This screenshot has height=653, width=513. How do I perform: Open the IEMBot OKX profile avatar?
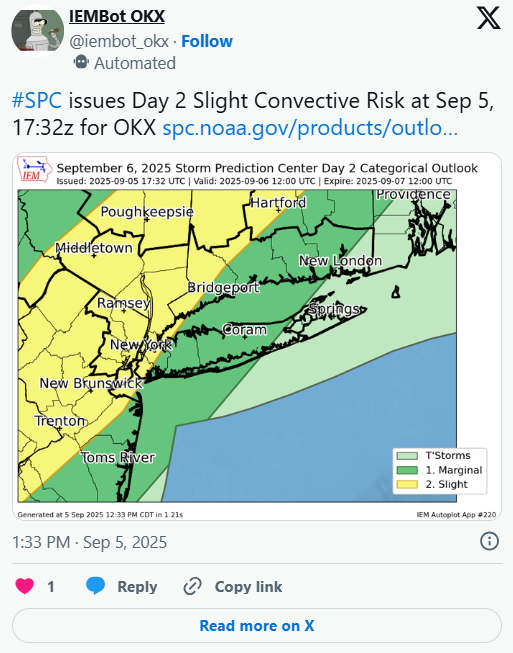pyautogui.click(x=37, y=30)
